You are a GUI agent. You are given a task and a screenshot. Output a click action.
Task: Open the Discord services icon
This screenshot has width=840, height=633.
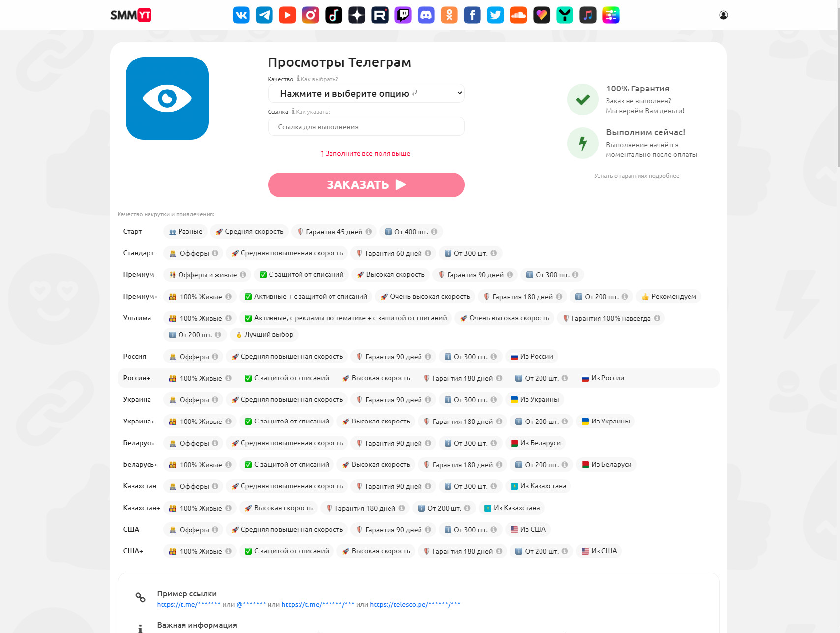[x=426, y=15]
